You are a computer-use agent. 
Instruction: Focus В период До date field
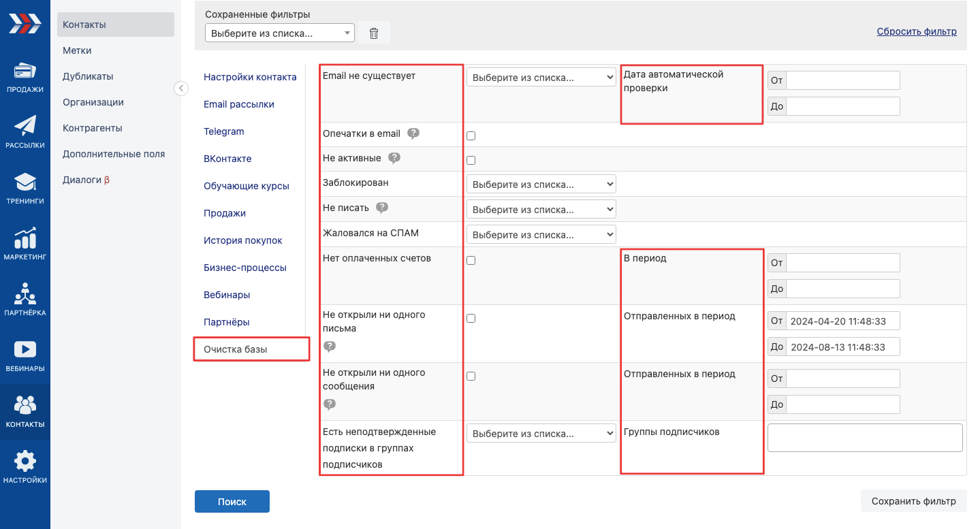843,289
